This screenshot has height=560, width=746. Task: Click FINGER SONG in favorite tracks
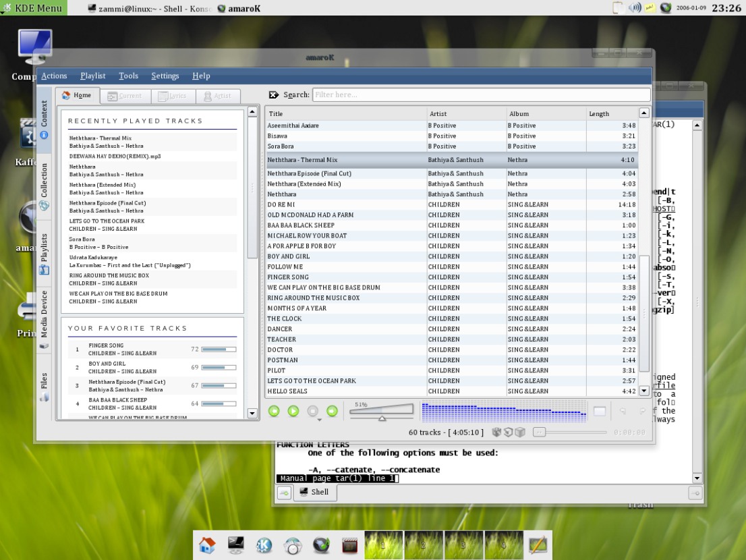coord(106,345)
